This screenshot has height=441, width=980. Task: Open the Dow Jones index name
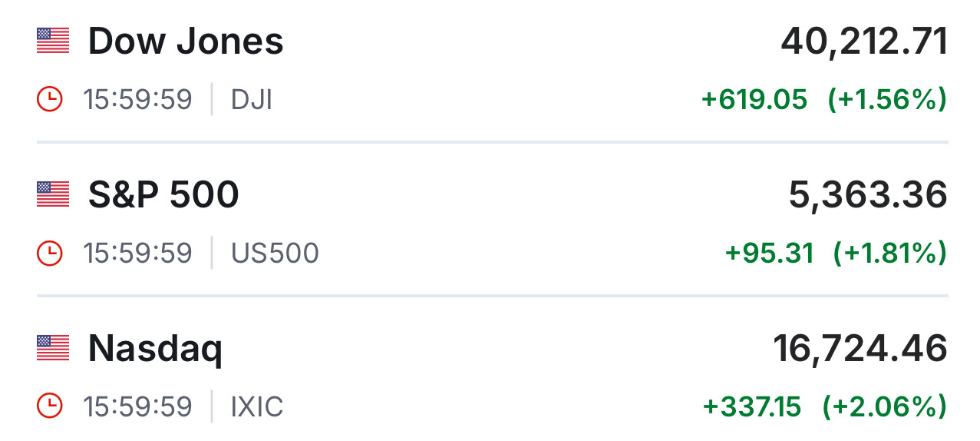coord(186,41)
